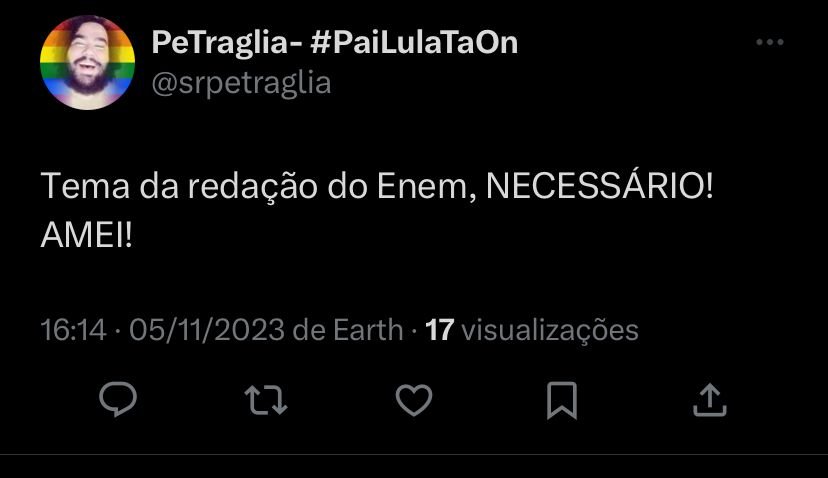Open the three-dot more options menu
The width and height of the screenshot is (828, 478).
click(769, 42)
